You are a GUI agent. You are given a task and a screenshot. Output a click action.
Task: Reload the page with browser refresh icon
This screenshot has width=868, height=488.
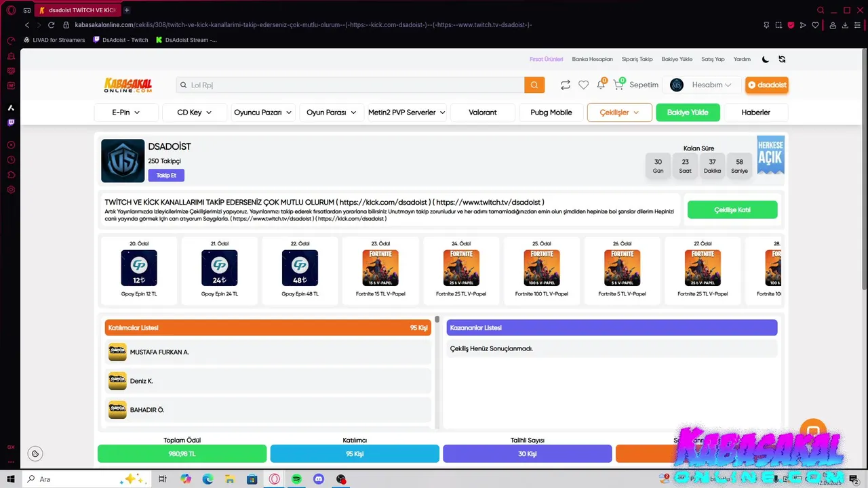[51, 25]
